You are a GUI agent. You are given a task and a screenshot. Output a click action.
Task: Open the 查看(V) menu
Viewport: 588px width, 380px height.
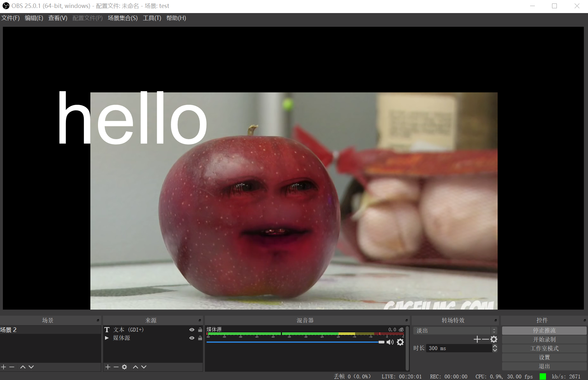pos(58,18)
